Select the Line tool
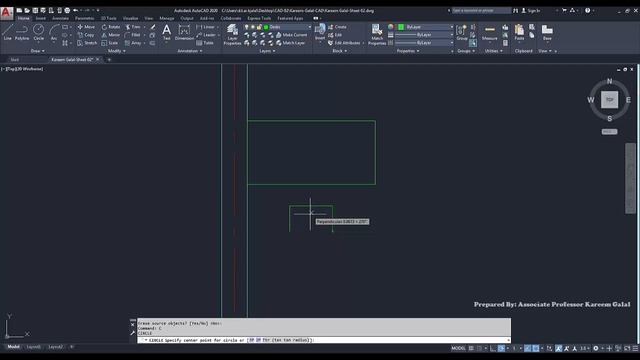Viewport: 640px width, 360px height. coord(7,32)
